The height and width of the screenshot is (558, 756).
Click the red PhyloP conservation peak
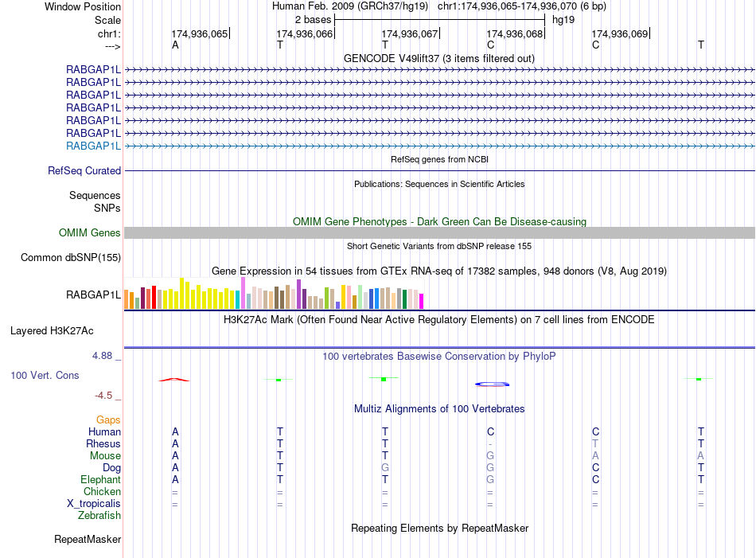pyautogui.click(x=174, y=380)
